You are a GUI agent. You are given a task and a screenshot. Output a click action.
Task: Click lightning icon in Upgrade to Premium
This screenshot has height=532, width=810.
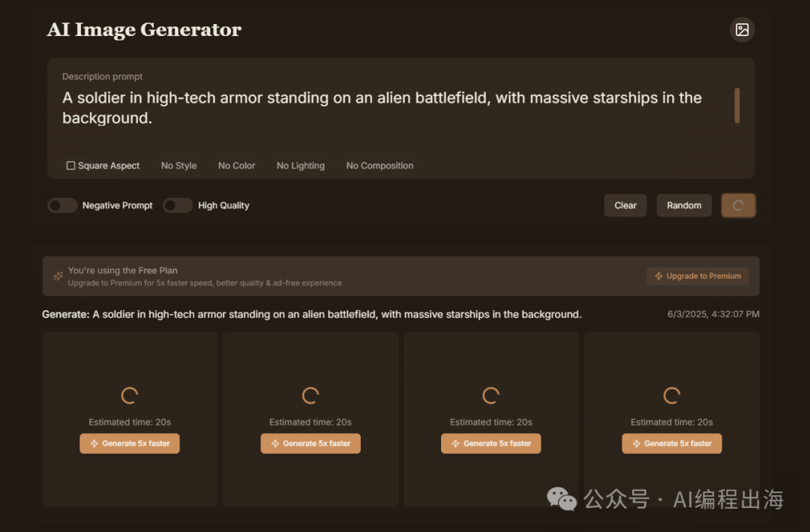[x=658, y=276]
